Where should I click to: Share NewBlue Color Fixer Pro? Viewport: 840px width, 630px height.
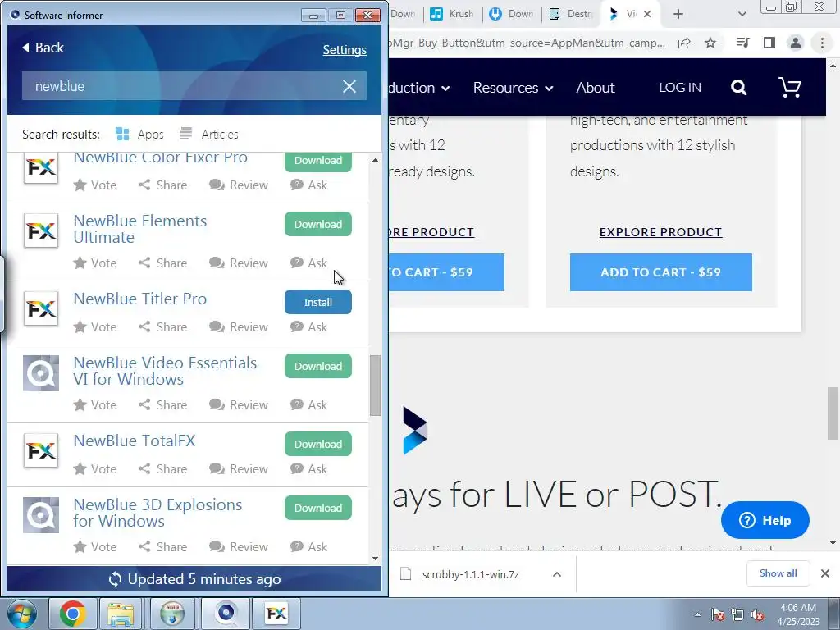click(x=163, y=185)
